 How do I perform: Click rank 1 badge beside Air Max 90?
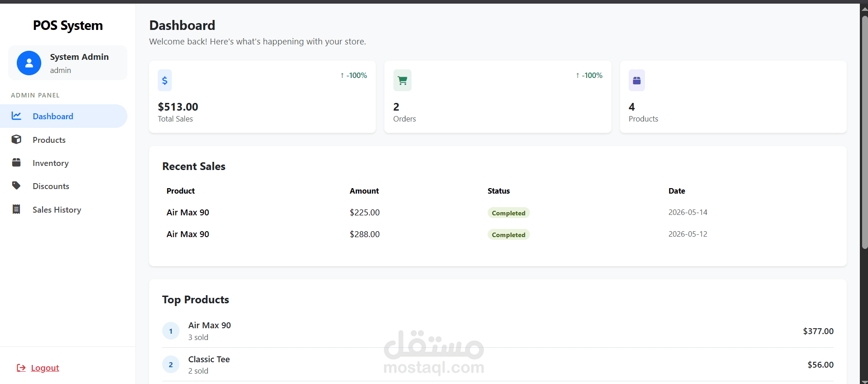pos(171,331)
